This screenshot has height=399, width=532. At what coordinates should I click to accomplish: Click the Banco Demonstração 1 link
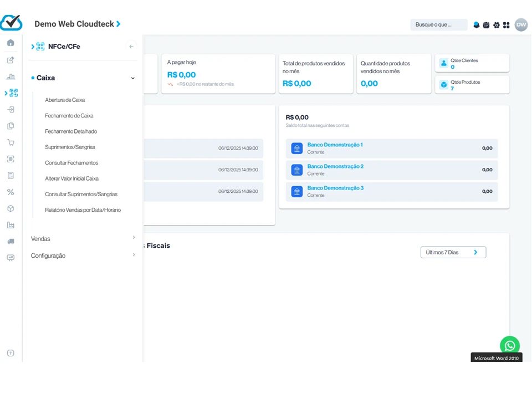click(335, 145)
